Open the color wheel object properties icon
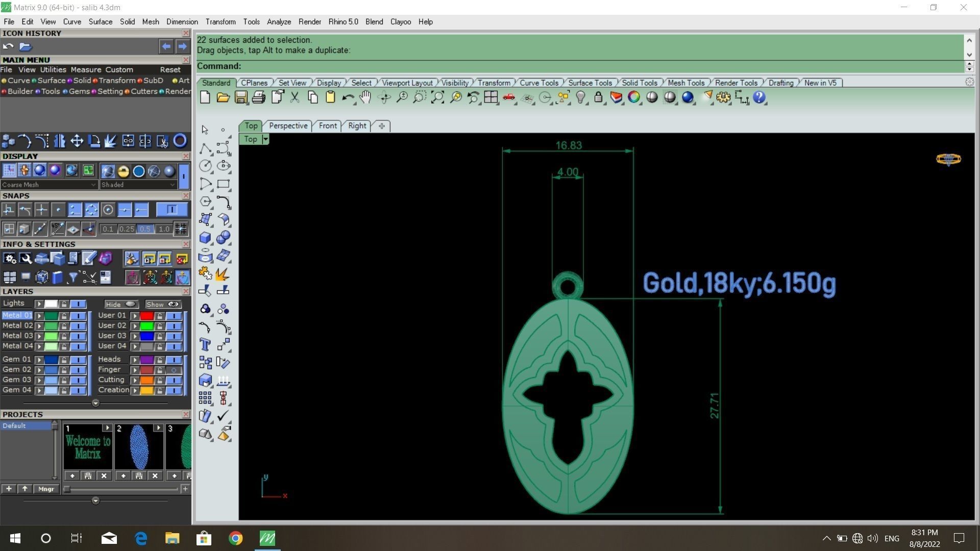 (634, 97)
